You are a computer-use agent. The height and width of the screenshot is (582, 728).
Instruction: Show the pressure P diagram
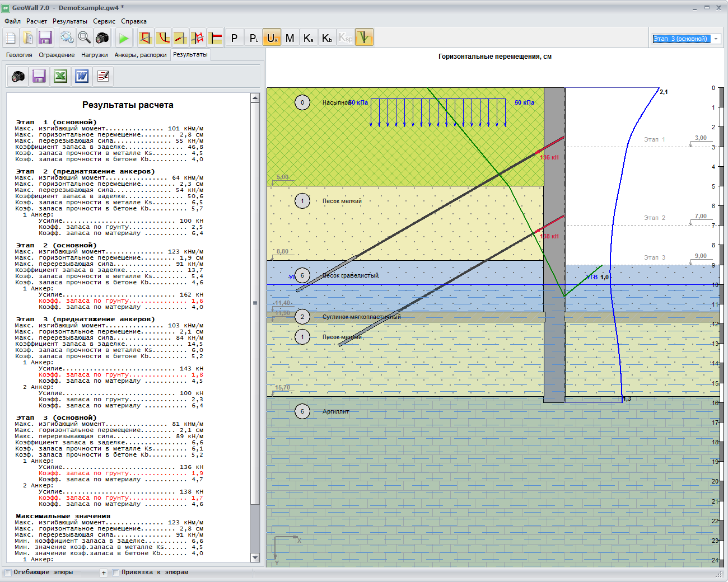click(x=234, y=38)
